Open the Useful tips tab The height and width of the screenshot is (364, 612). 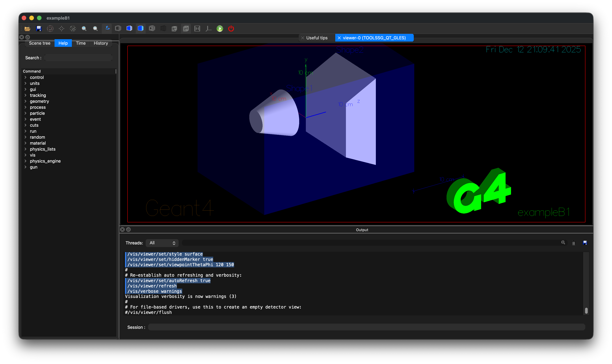pos(316,38)
